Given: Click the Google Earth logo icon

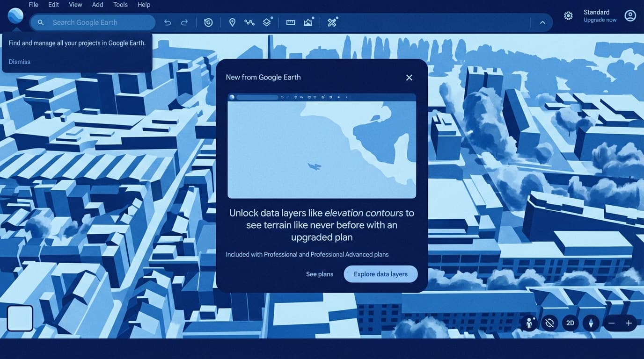Looking at the screenshot, I should point(15,15).
